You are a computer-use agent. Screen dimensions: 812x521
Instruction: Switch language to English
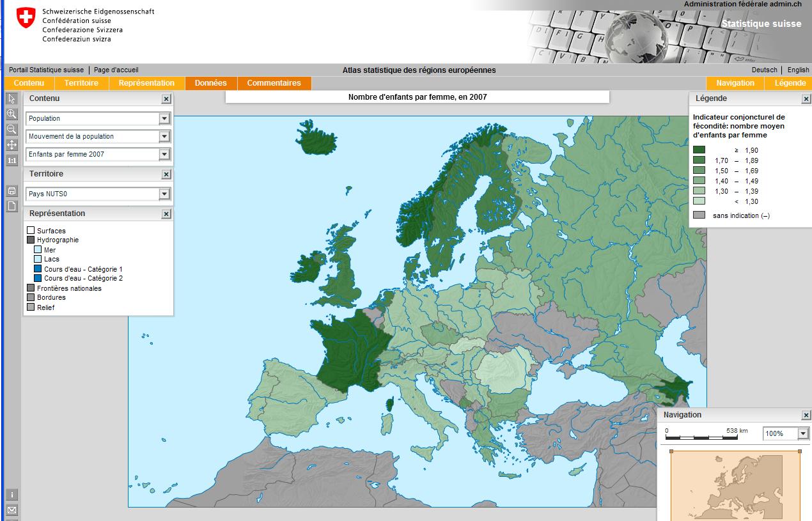(x=798, y=70)
